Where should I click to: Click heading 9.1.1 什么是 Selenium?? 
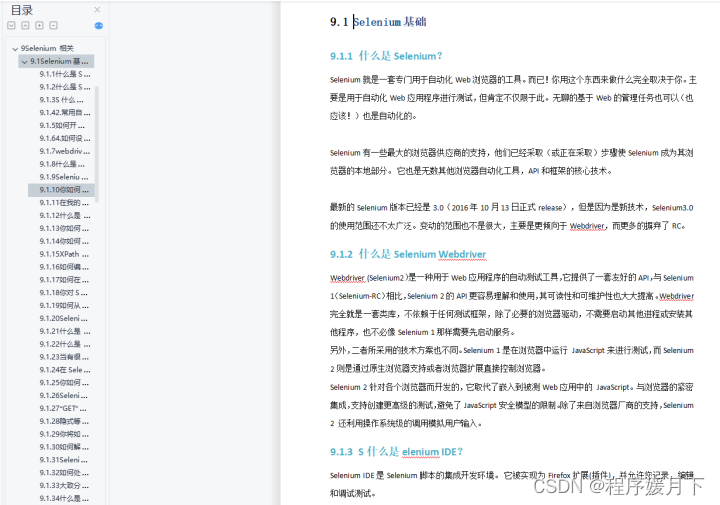[x=386, y=56]
